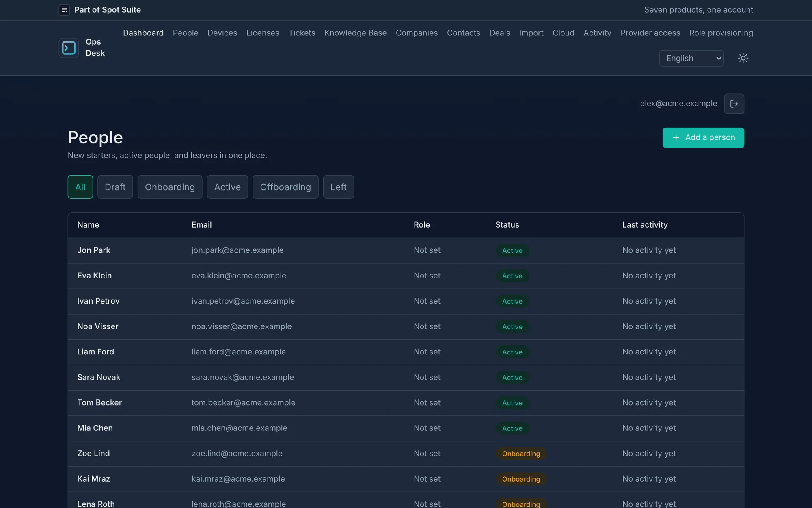Click the Status column header
The width and height of the screenshot is (812, 508).
(507, 225)
